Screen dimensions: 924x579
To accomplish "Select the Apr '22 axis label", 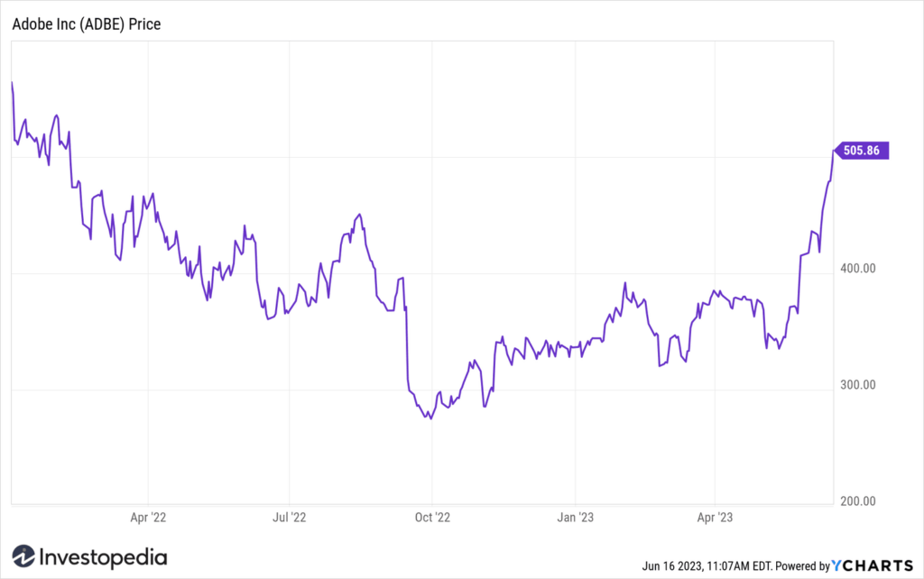I will (x=148, y=517).
